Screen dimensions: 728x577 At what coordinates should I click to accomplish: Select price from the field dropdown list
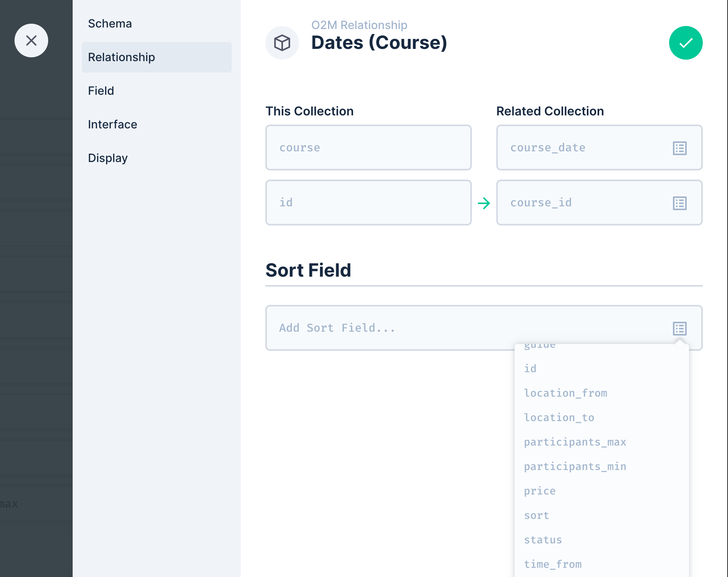[540, 491]
